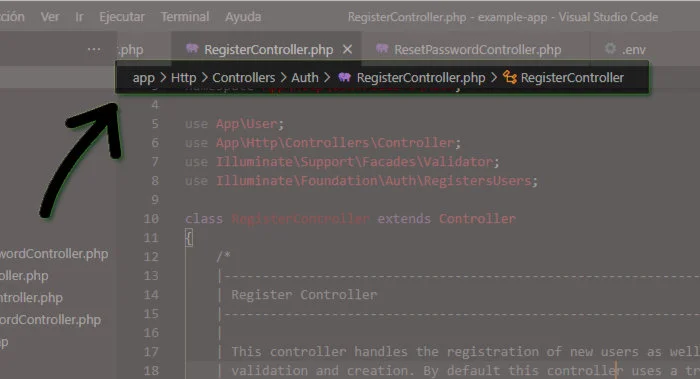Select the app breadcrumb segment

(x=143, y=78)
